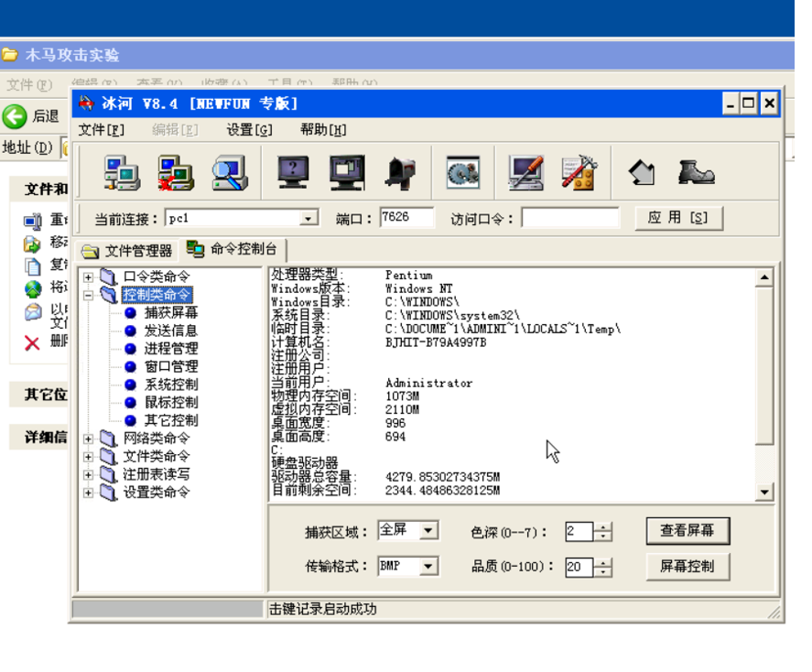The image size is (812, 672).
Task: Open the greyed 编辑[E] menu
Action: tap(175, 129)
